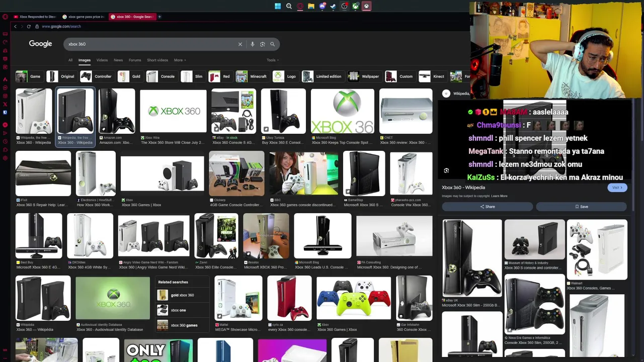The height and width of the screenshot is (362, 644).
Task: Click the Google logo
Action: (x=40, y=44)
